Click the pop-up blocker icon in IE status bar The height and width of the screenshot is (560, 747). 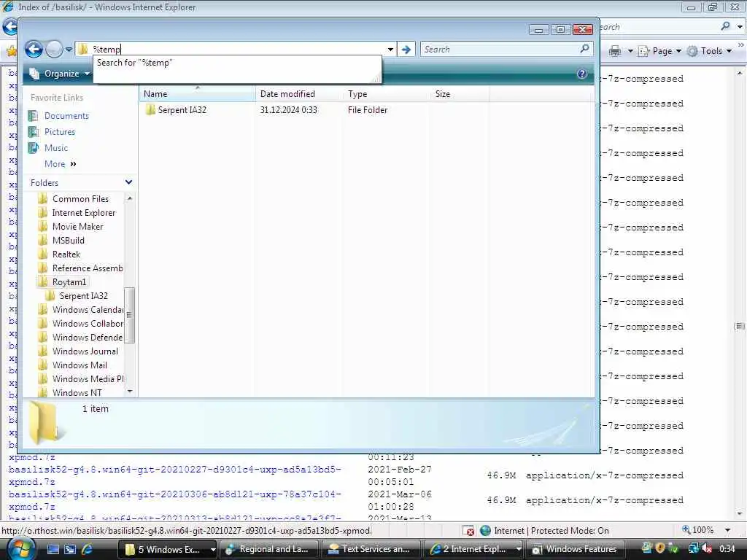click(x=468, y=531)
